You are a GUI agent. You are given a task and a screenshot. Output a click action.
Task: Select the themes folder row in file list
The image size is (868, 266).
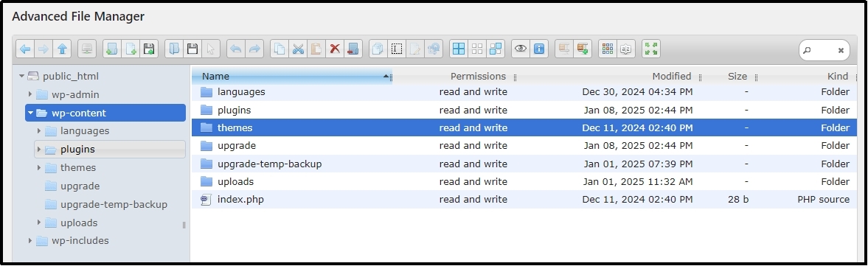[x=524, y=127]
